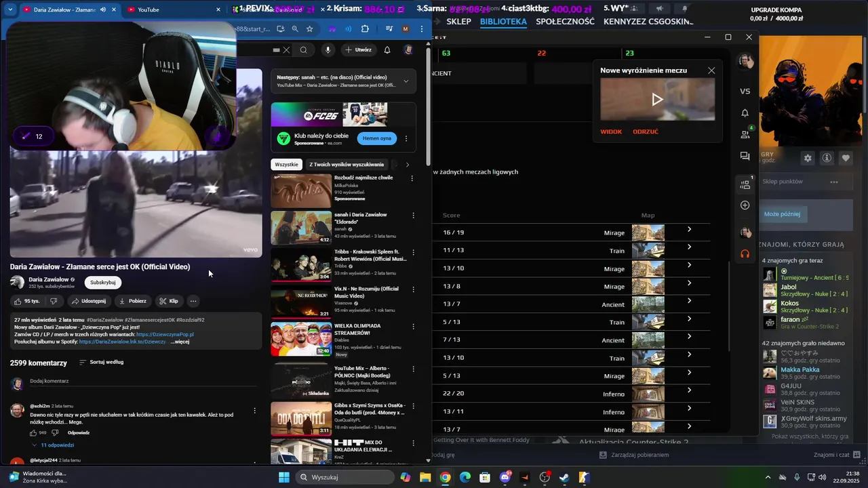Click the Windows taskbar Wyszukaj search box
The height and width of the screenshot is (488, 868).
point(346,477)
